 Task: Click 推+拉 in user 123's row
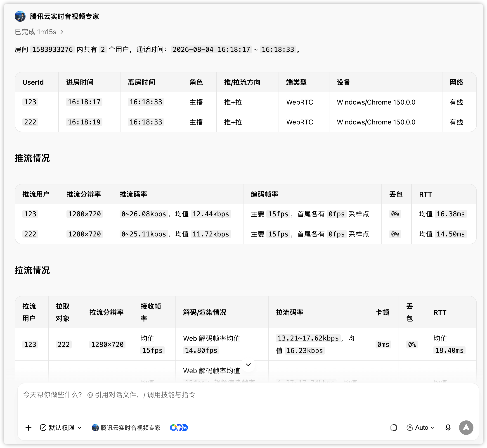[x=233, y=102]
